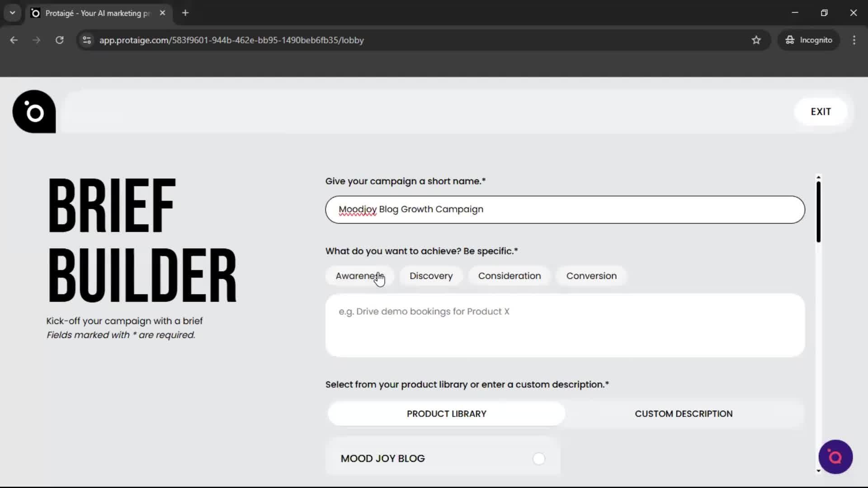Open a new browser tab
The height and width of the screenshot is (488, 868).
[x=185, y=13]
